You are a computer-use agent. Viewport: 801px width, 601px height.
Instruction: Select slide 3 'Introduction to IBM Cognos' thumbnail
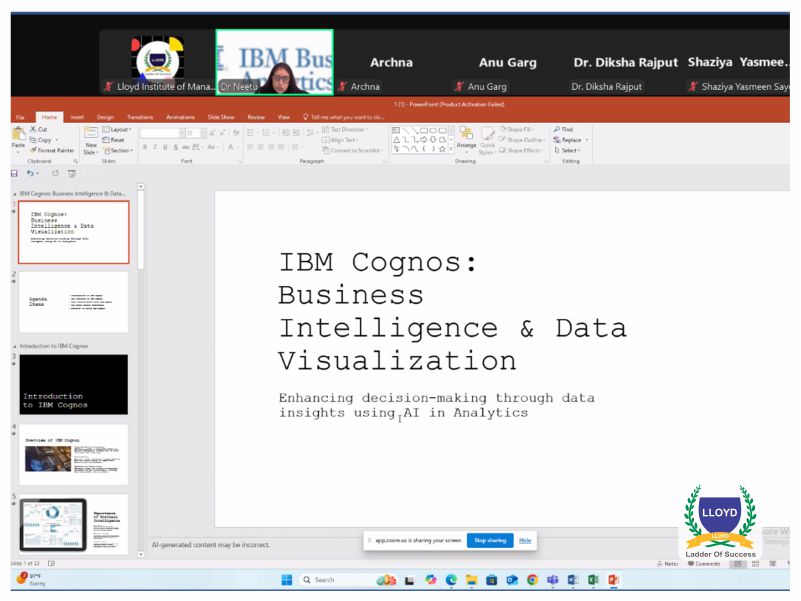point(74,384)
